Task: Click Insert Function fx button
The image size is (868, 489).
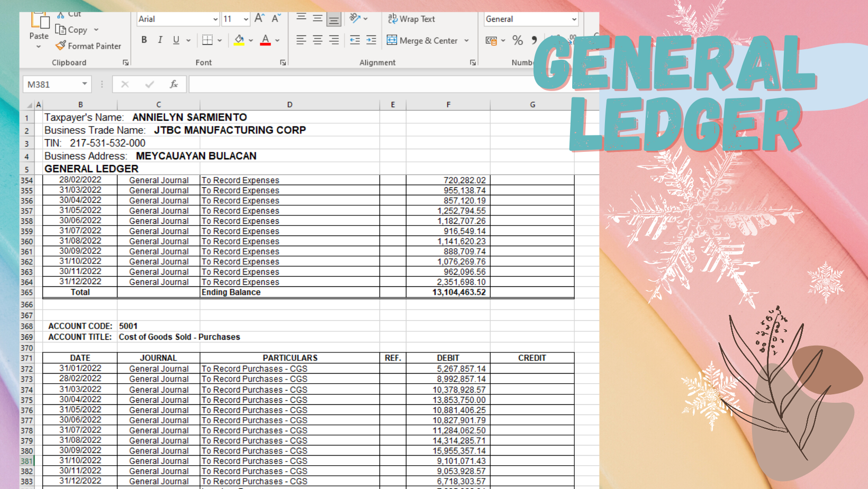Action: tap(174, 84)
